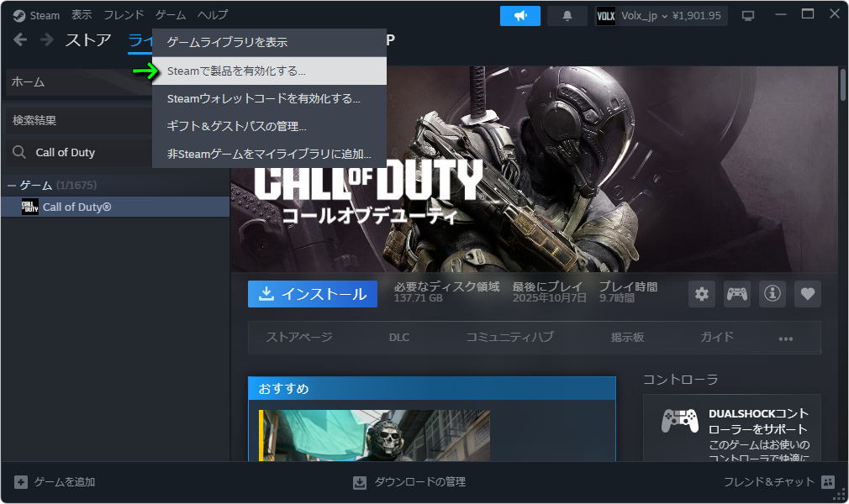Open the DLC link

399,338
